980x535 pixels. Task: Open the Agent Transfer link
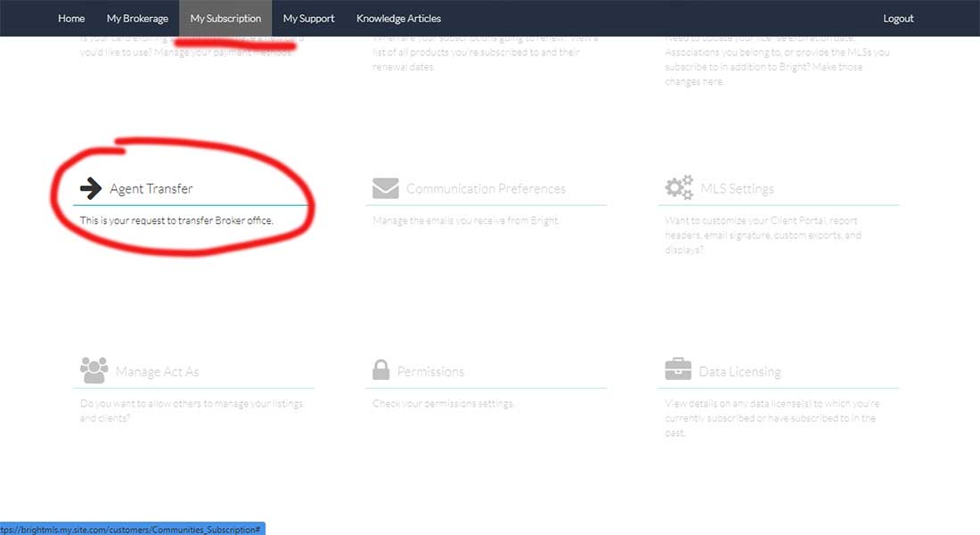pos(151,188)
